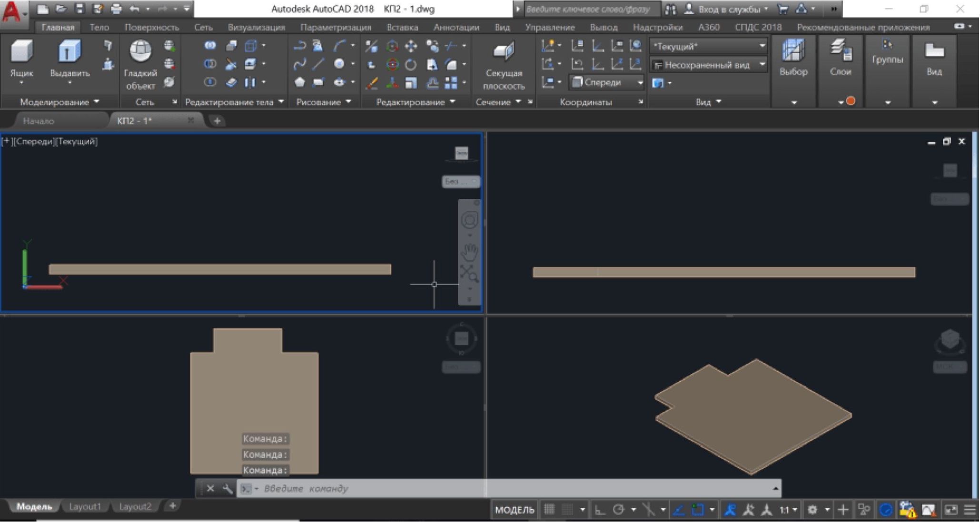
Task: Switch to the Layout1 tab
Action: tap(85, 506)
